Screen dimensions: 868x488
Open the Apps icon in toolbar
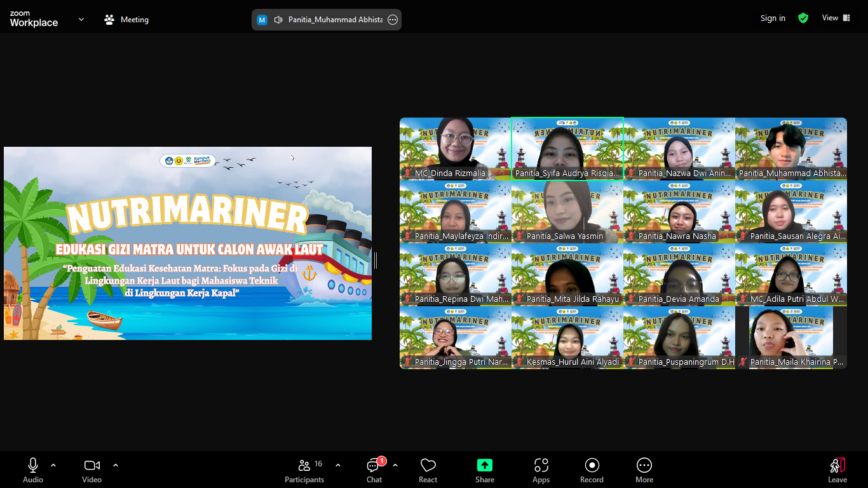(541, 466)
